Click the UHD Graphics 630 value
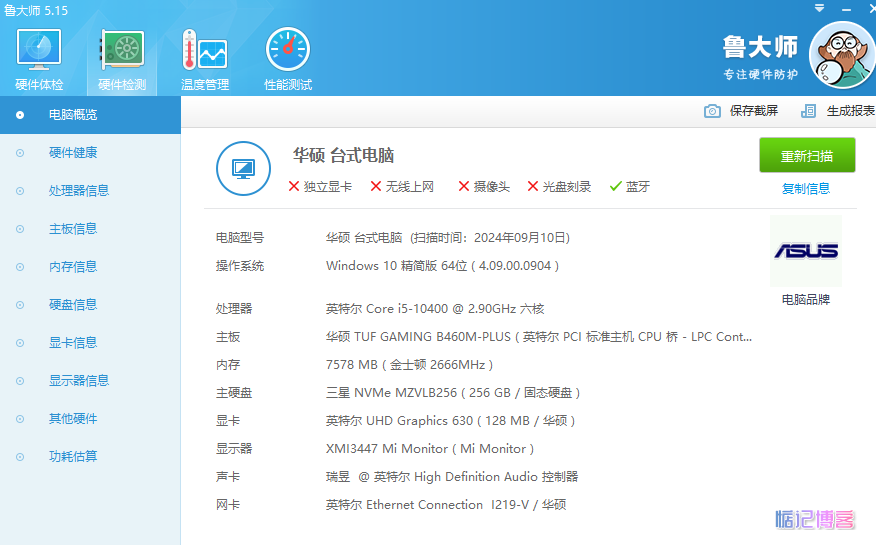The width and height of the screenshot is (876, 545). tap(450, 420)
